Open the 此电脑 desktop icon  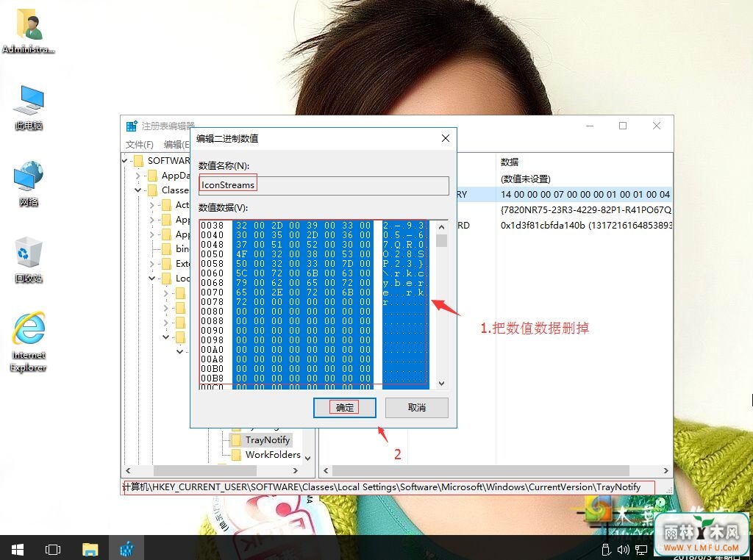[29, 107]
